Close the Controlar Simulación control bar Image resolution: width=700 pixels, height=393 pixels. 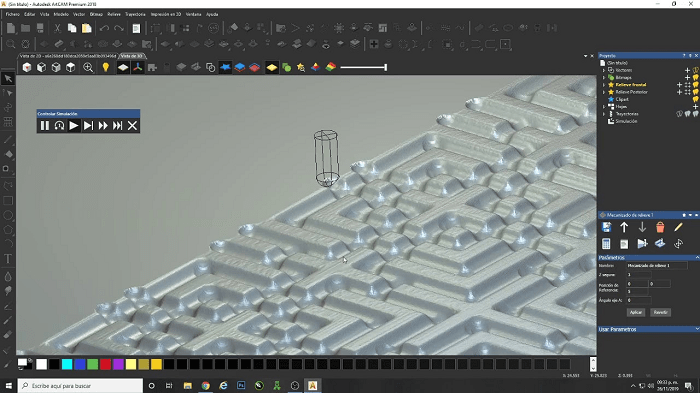click(132, 126)
